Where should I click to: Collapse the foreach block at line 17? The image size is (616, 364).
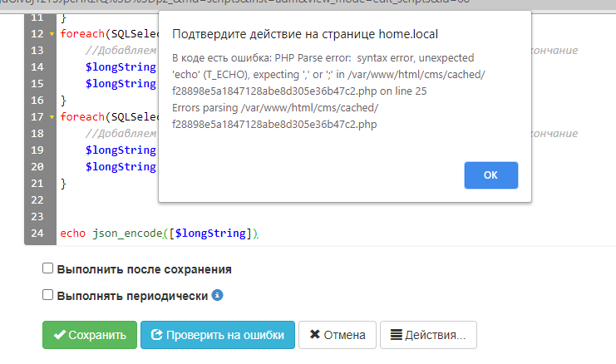52,117
